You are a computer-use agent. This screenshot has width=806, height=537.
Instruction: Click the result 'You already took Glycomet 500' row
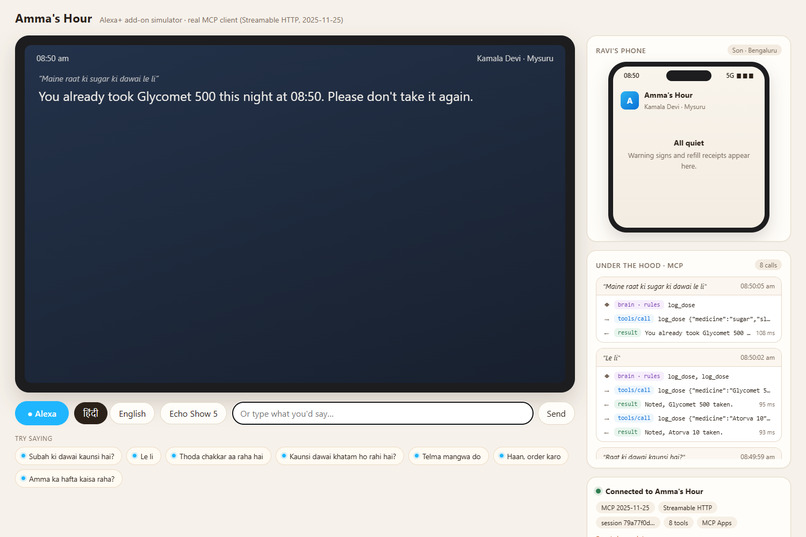(689, 333)
